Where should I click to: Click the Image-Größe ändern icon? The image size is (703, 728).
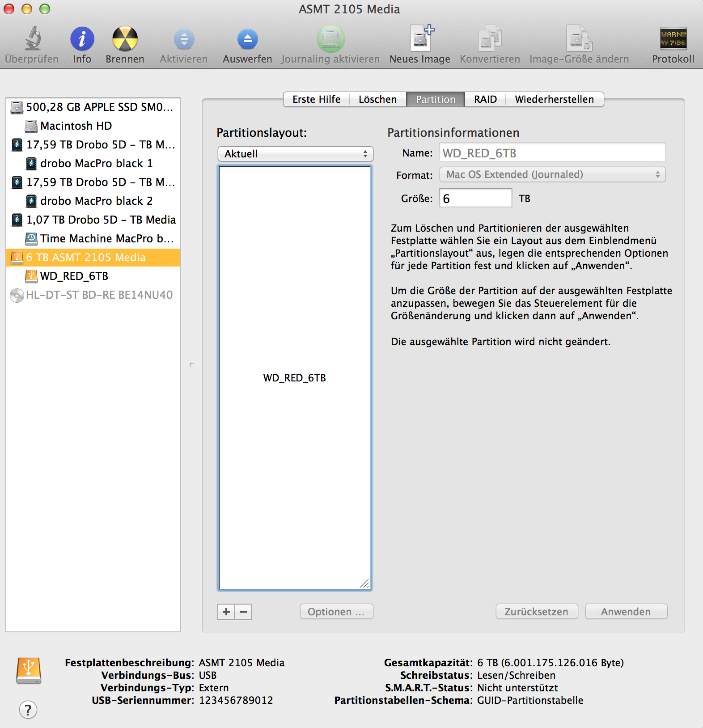579,38
